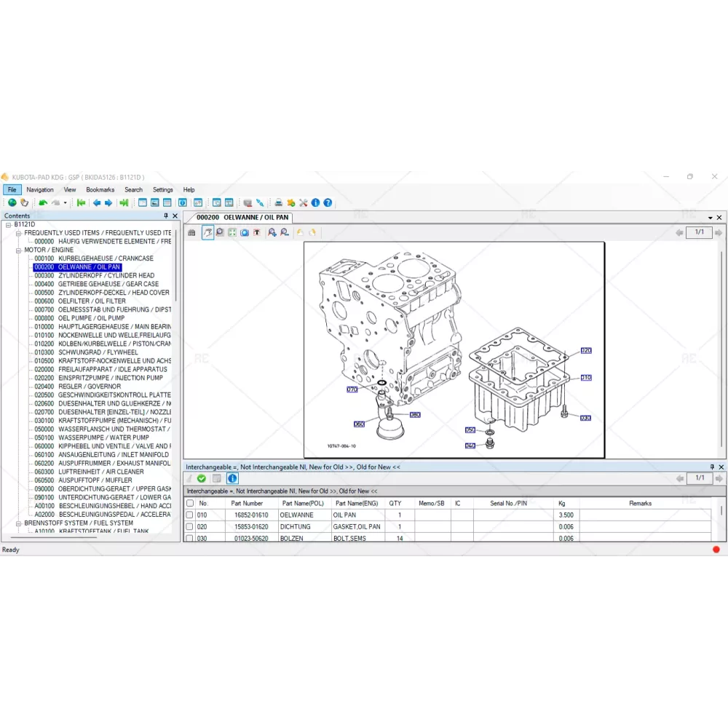This screenshot has height=728, width=728.
Task: Click the Part Number column header
Action: point(247,503)
